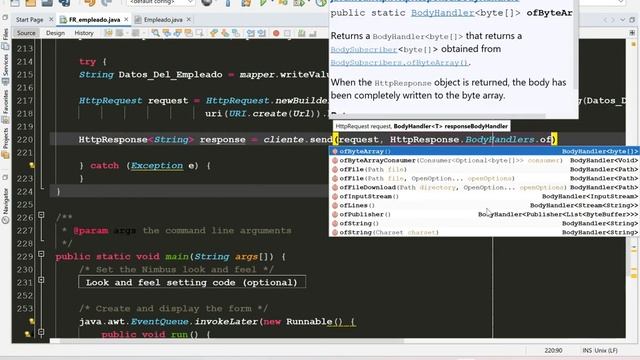The width and height of the screenshot is (640, 360).
Task: Click Find Previous Occurrence icon
Action: [x=167, y=33]
